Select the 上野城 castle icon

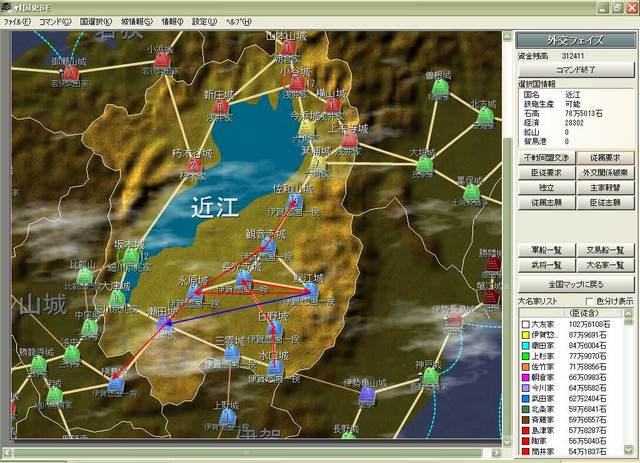(x=227, y=417)
